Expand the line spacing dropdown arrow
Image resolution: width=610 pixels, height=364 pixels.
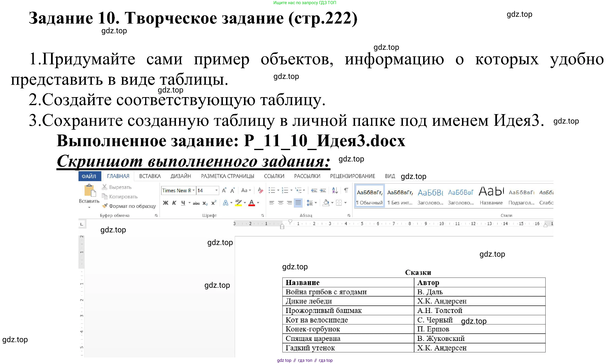[x=316, y=203]
